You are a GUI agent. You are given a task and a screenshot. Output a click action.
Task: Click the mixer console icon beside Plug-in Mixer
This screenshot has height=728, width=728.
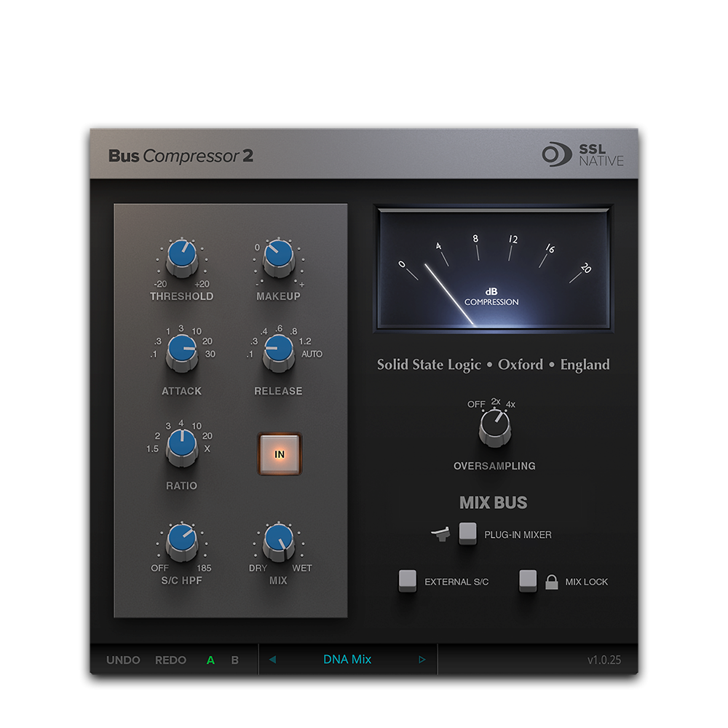coord(440,534)
